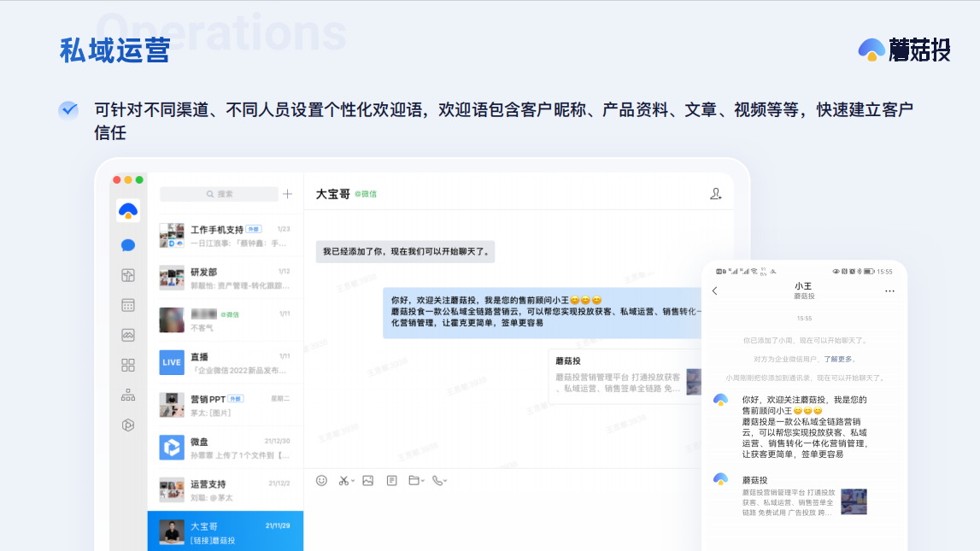Viewport: 980px width, 551px height.
Task: Click the emoji smiley icon in chat toolbar
Action: [x=321, y=480]
